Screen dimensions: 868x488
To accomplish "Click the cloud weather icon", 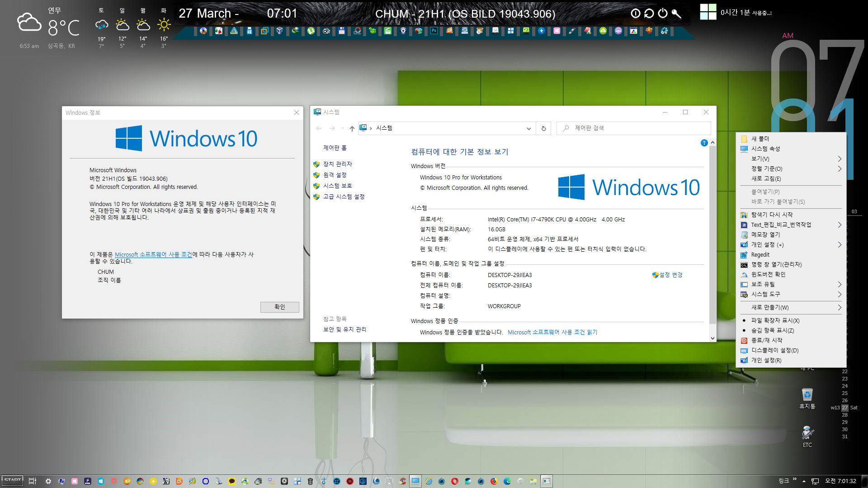I will click(x=29, y=22).
